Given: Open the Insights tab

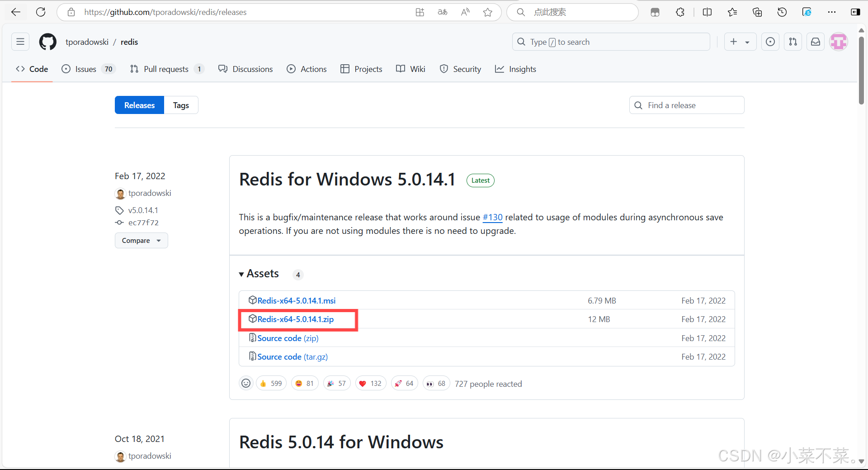Looking at the screenshot, I should coord(516,69).
